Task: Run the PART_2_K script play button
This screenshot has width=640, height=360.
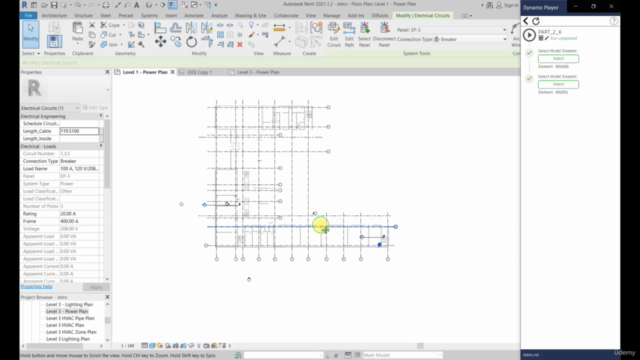Action: (529, 35)
